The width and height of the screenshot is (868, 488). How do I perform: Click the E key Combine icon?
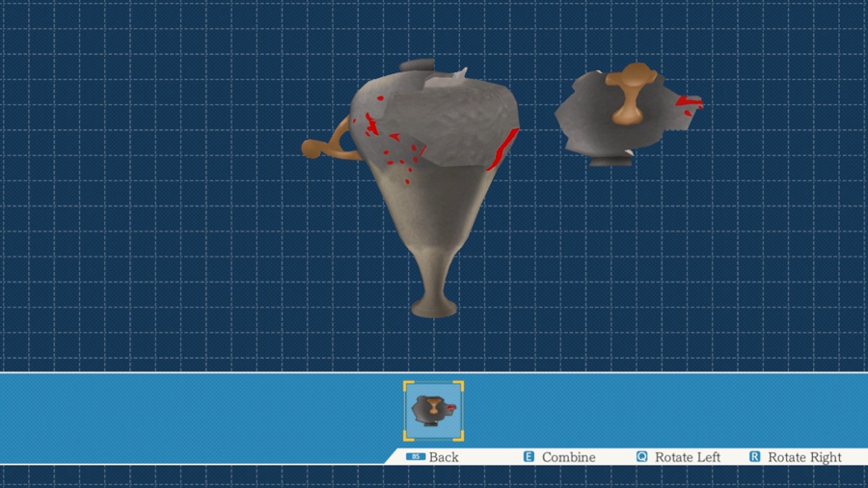click(529, 456)
